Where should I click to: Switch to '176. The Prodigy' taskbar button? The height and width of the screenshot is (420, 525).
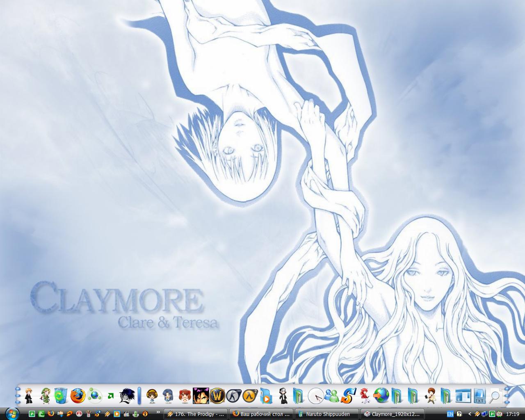tap(196, 414)
